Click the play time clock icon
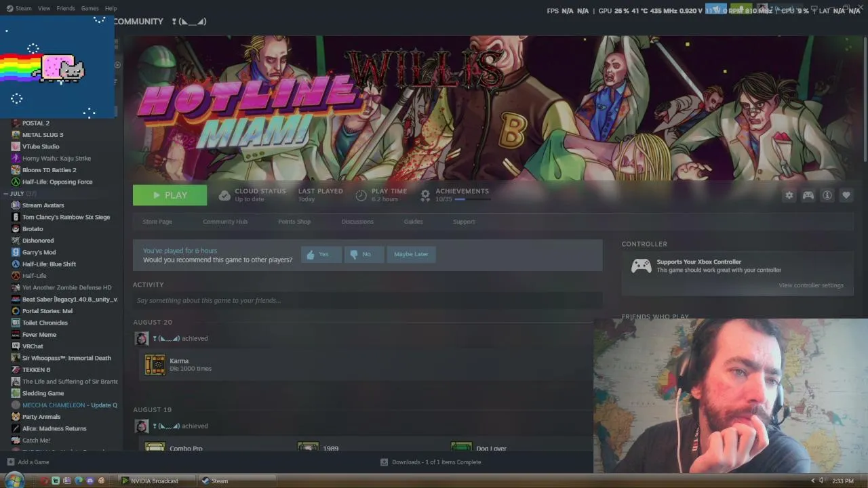This screenshot has height=488, width=868. 361,195
